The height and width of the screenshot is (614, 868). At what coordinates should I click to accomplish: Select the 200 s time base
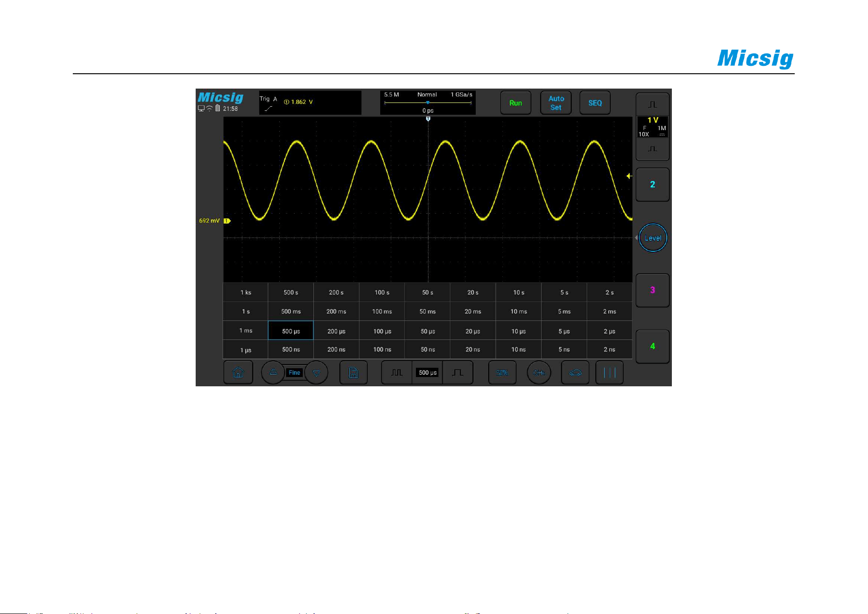click(x=336, y=293)
